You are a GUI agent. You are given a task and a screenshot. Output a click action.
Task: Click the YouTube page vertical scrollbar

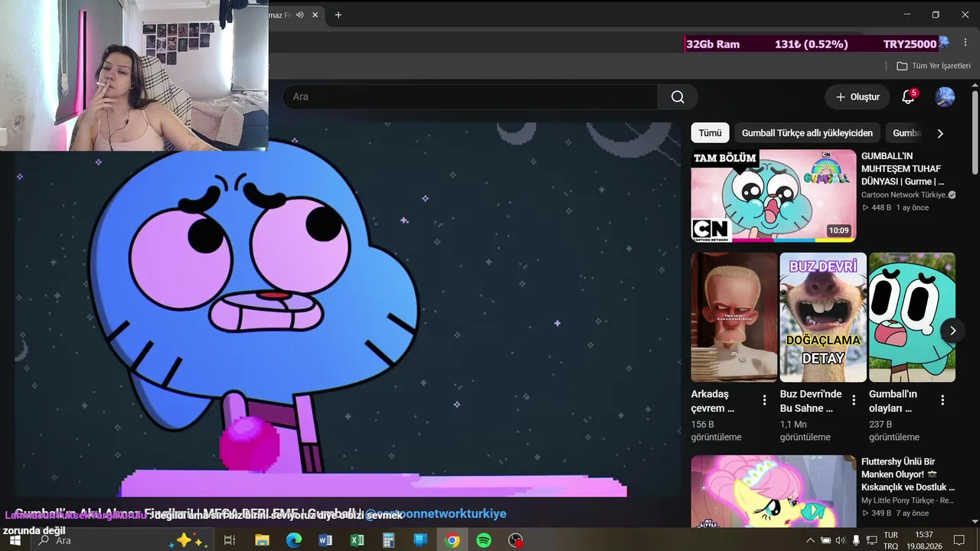pyautogui.click(x=975, y=134)
